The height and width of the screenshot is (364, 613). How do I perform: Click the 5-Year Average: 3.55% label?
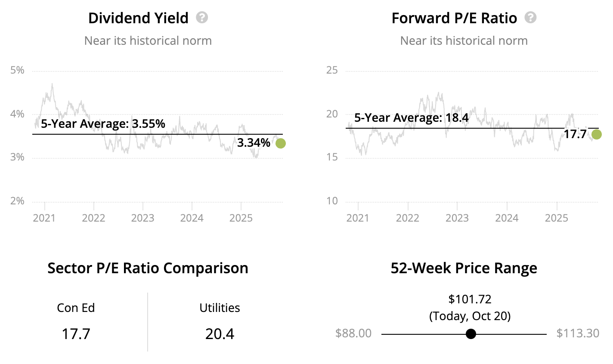coord(103,124)
